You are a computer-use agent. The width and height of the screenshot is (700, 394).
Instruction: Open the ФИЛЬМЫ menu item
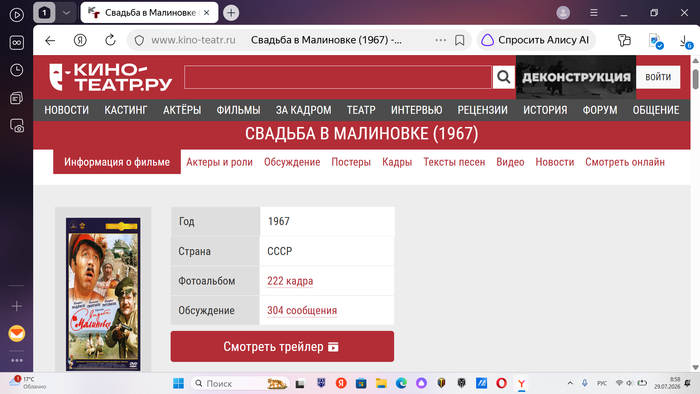[x=238, y=110]
